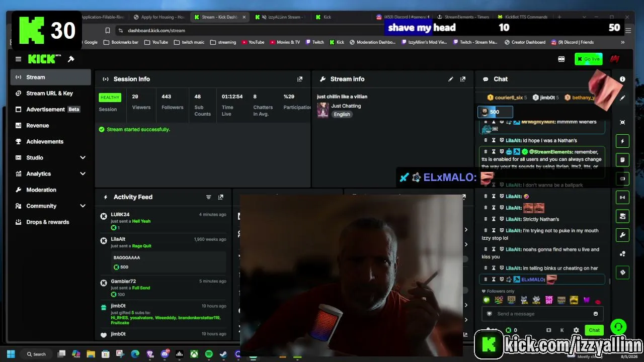The height and width of the screenshot is (362, 644).
Task: Open the notes icon in the right sidebar
Action: [622, 160]
